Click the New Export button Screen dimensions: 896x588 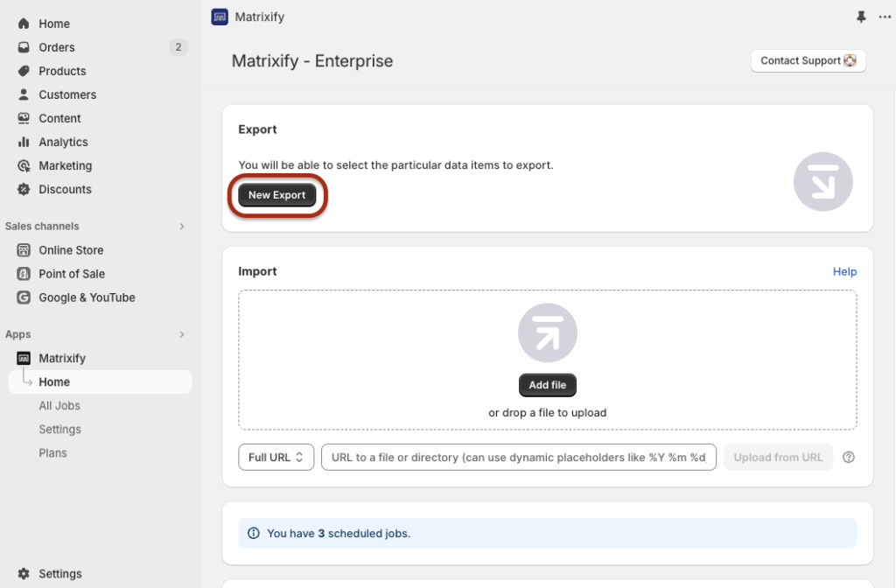pyautogui.click(x=276, y=194)
